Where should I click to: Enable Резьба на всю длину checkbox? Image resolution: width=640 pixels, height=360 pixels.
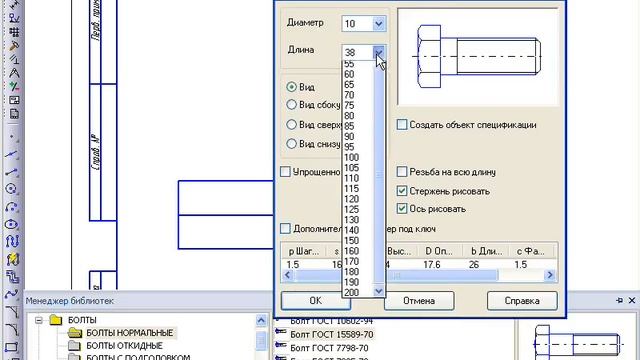(402, 172)
